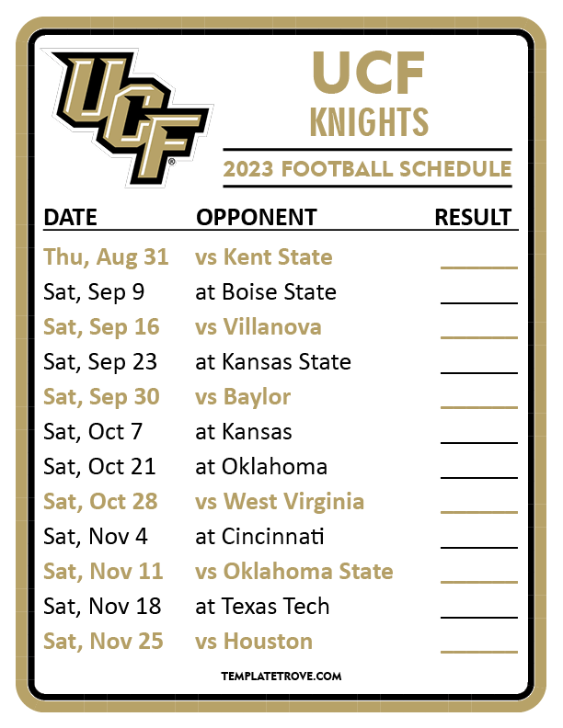Click the result line for Houston game

[478, 649]
